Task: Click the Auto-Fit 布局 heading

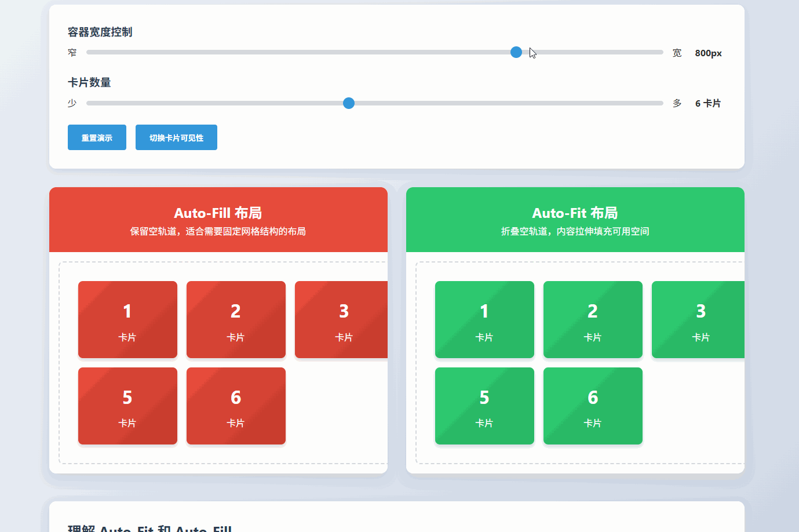Action: tap(575, 213)
